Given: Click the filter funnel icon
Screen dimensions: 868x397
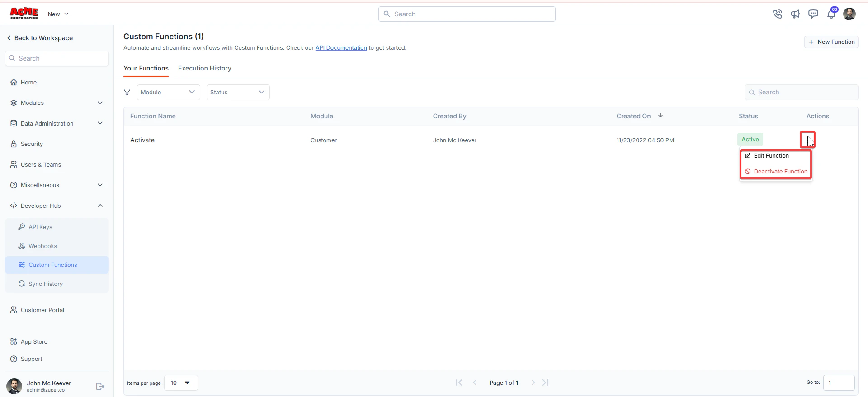Looking at the screenshot, I should [x=127, y=92].
